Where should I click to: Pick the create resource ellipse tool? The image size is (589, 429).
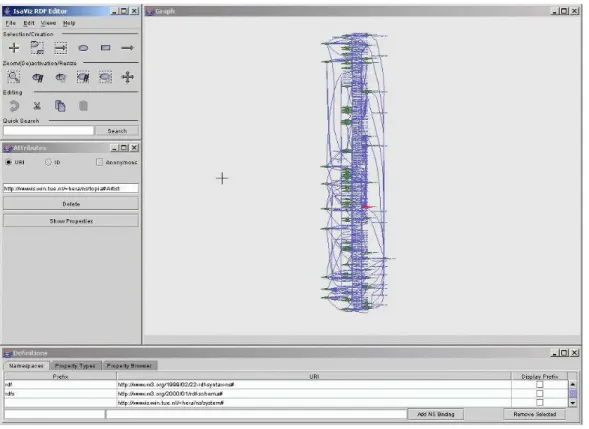click(83, 48)
